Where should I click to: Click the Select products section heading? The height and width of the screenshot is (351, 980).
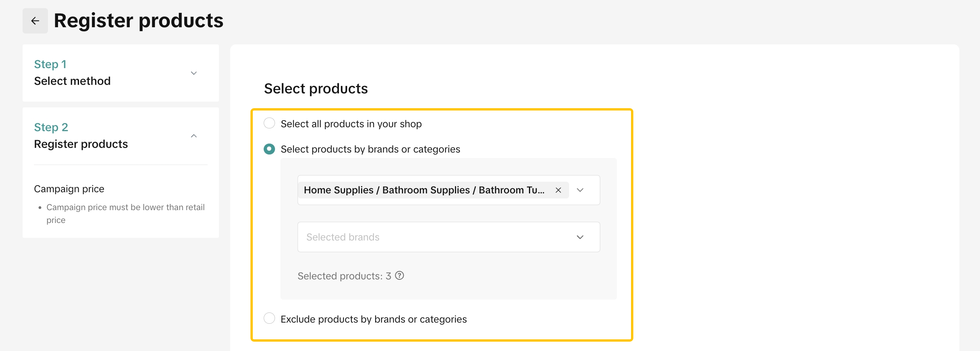click(x=316, y=89)
